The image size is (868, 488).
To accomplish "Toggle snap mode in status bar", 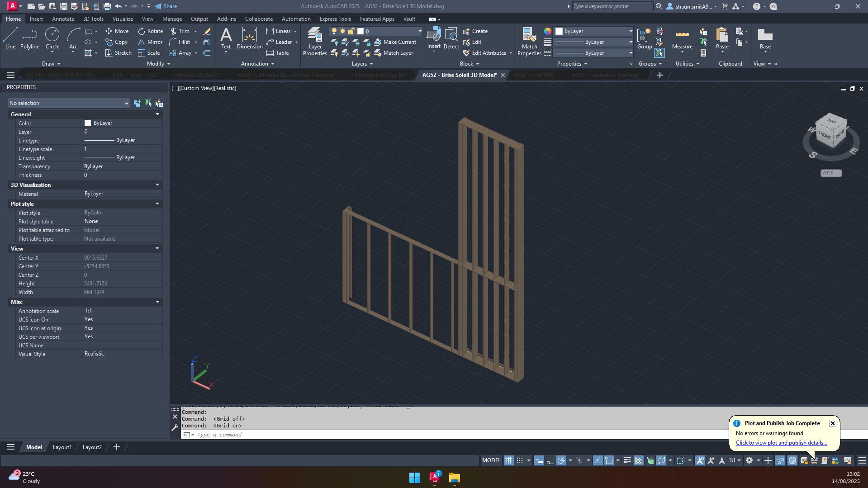I will [520, 460].
